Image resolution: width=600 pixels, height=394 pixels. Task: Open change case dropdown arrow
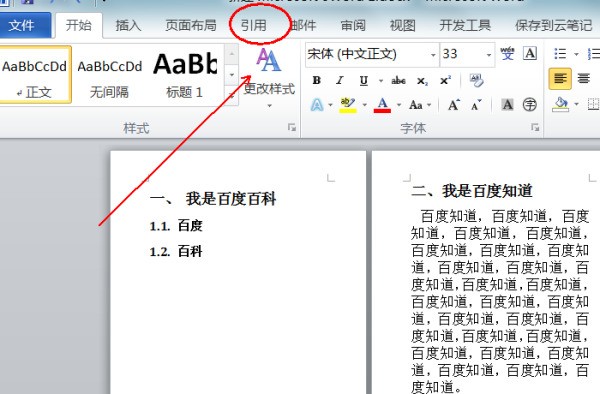tap(429, 105)
